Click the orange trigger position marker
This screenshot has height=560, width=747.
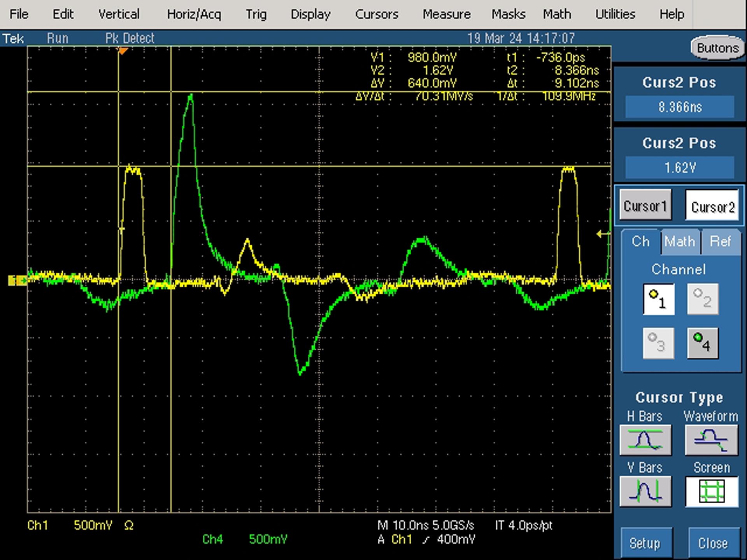click(x=123, y=51)
